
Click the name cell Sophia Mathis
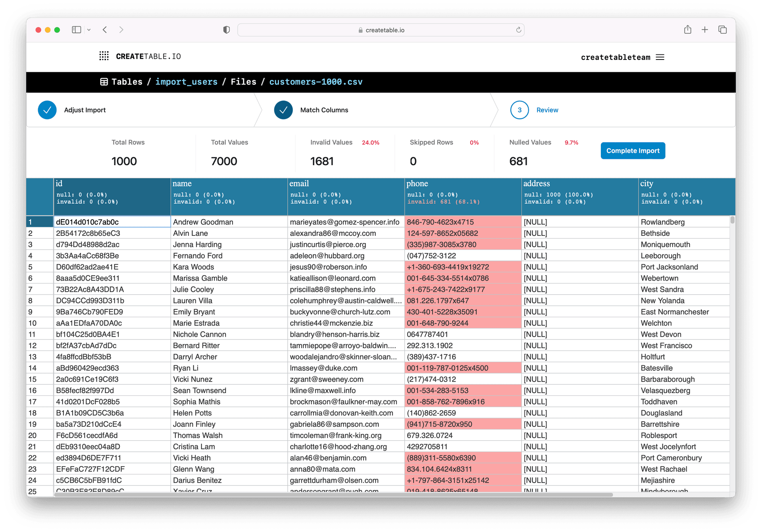[229, 402]
